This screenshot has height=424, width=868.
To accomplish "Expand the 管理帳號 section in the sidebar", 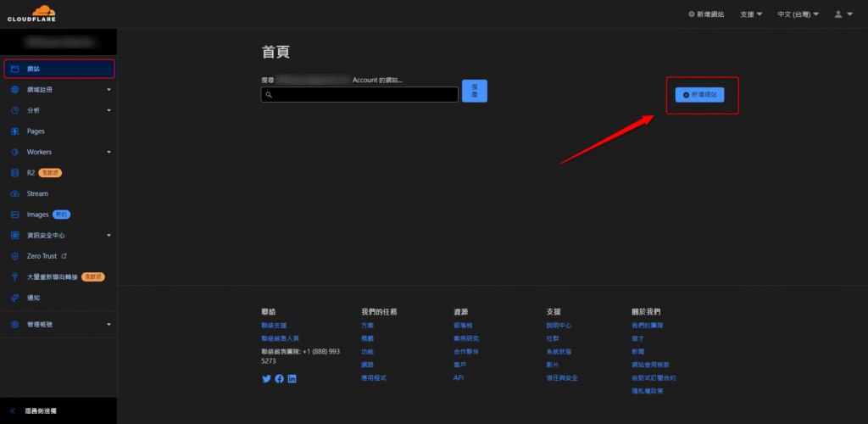I will point(108,325).
